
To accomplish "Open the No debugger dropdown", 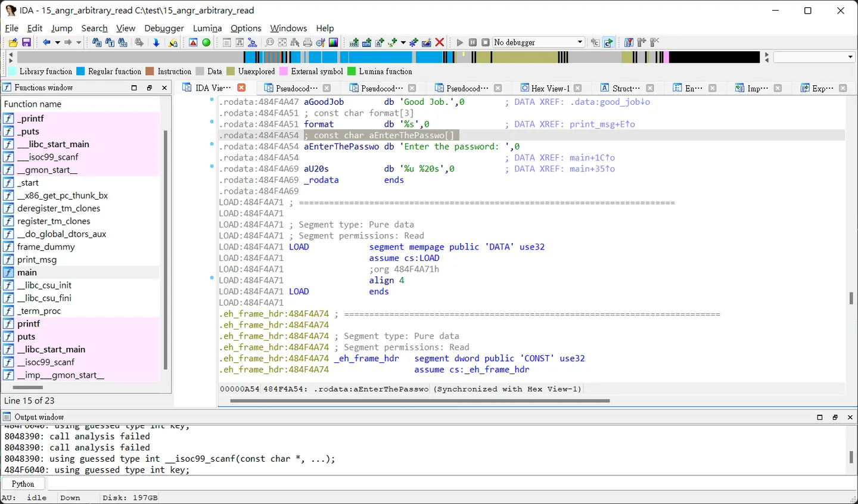I will point(539,42).
